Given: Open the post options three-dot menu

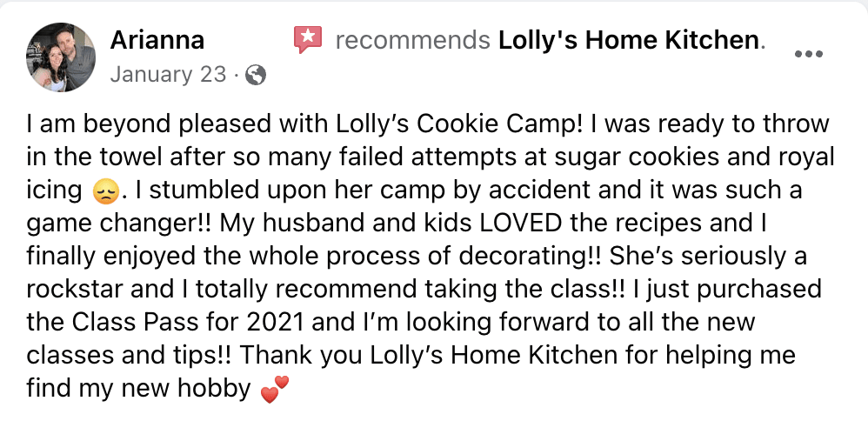Looking at the screenshot, I should (x=808, y=54).
